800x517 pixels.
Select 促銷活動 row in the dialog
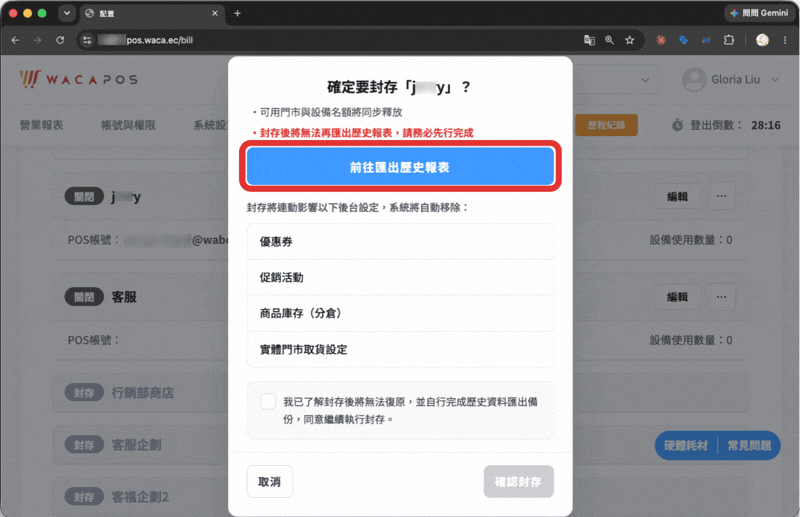[400, 277]
